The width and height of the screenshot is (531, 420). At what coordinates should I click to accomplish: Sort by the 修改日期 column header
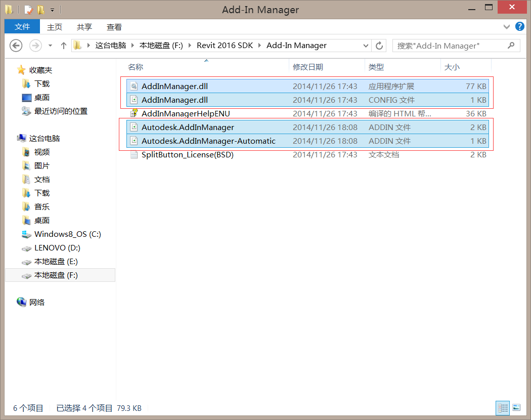(x=308, y=67)
